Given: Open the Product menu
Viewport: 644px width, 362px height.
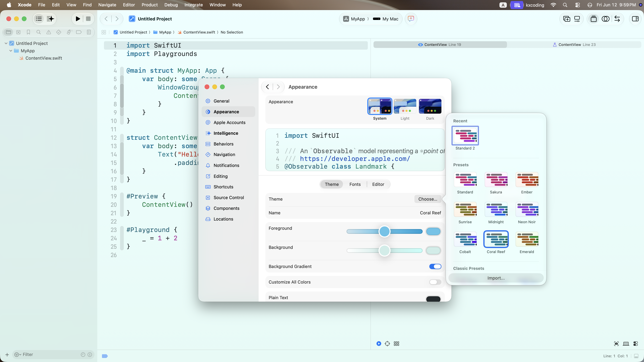Looking at the screenshot, I should point(149,5).
